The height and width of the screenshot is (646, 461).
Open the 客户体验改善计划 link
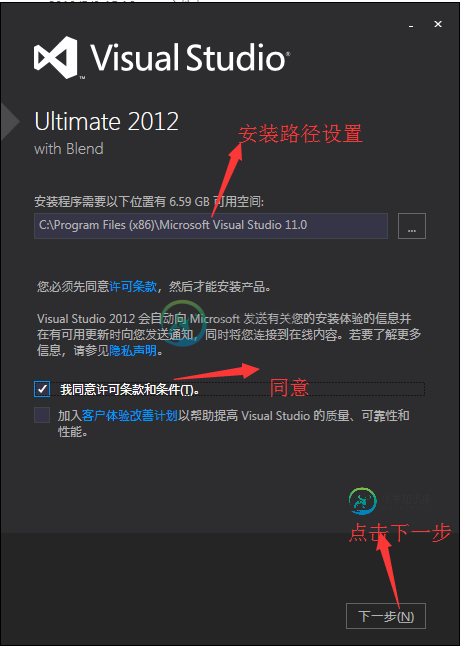coord(129,416)
